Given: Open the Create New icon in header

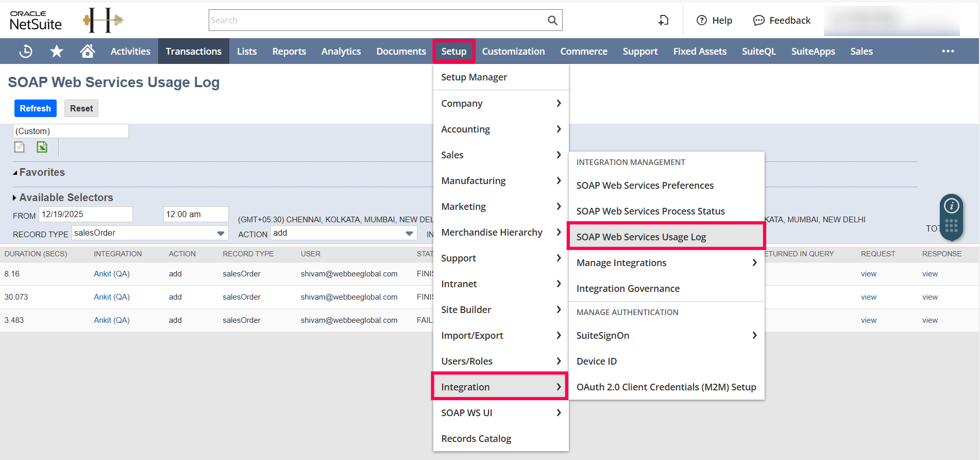Looking at the screenshot, I should tap(664, 20).
